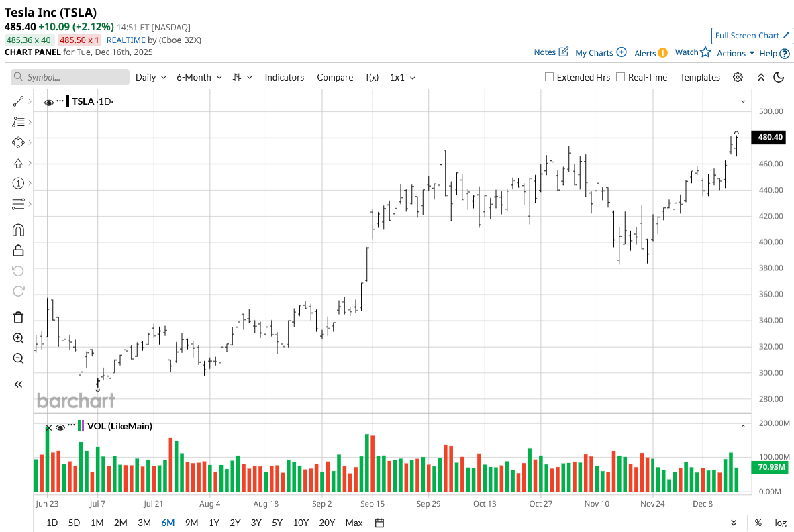
Task: Add TSLA to Watch list
Action: 693,52
